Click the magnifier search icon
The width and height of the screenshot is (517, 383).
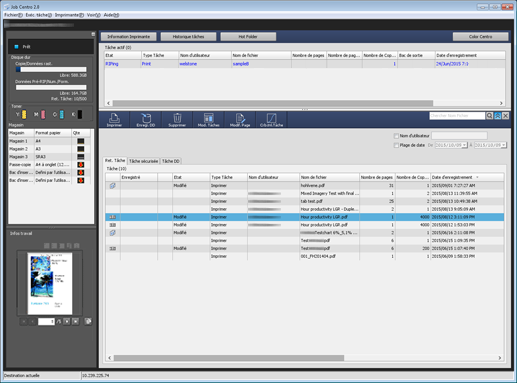489,116
